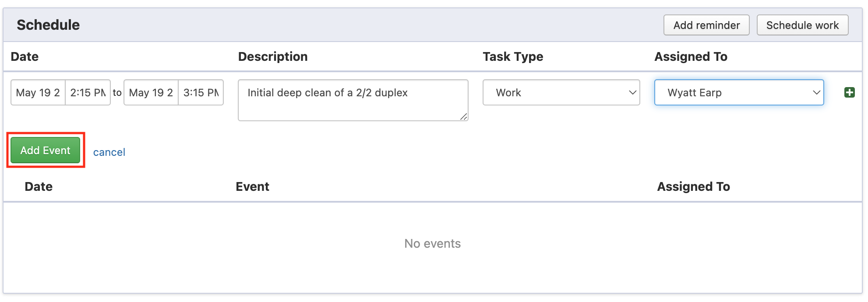Click the cancel link
Image resolution: width=868 pixels, height=302 pixels.
point(109,152)
